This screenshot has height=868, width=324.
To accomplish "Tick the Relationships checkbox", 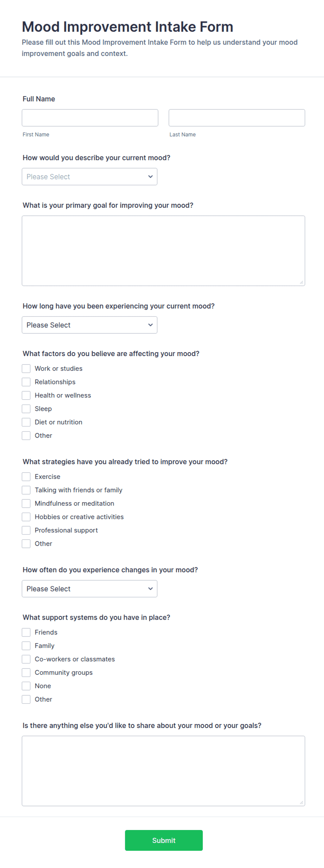I will tap(26, 382).
